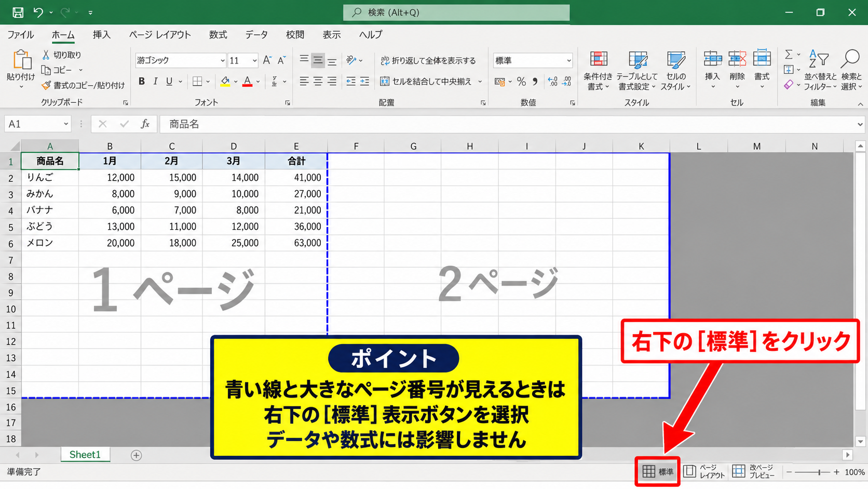Click the Format Painter (書式のコピー/貼り付け) icon
Viewport: 868px width, 489px height.
click(x=46, y=85)
